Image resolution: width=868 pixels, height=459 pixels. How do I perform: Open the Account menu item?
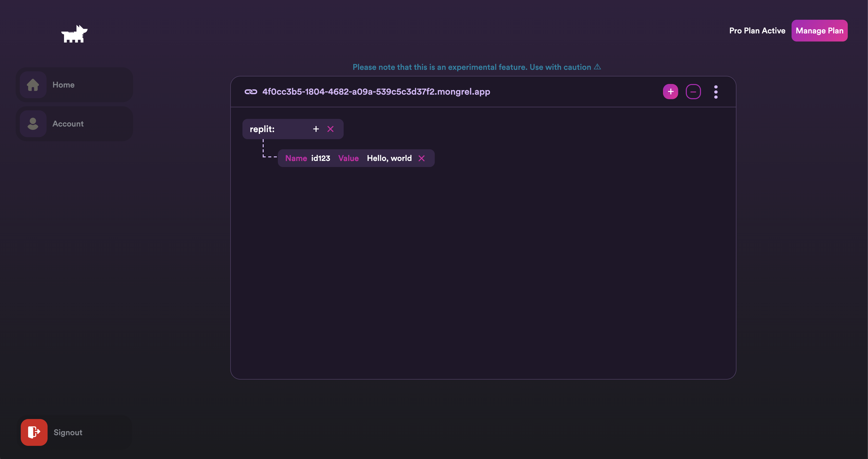(x=68, y=124)
